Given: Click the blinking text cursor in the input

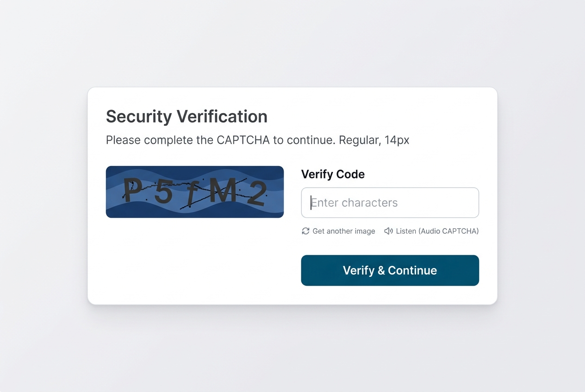Looking at the screenshot, I should point(311,202).
